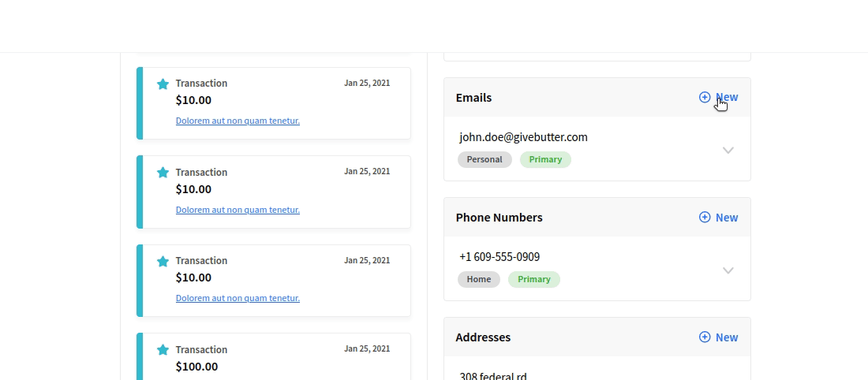Expand the john.doe@givebutter.com email entry

[728, 150]
